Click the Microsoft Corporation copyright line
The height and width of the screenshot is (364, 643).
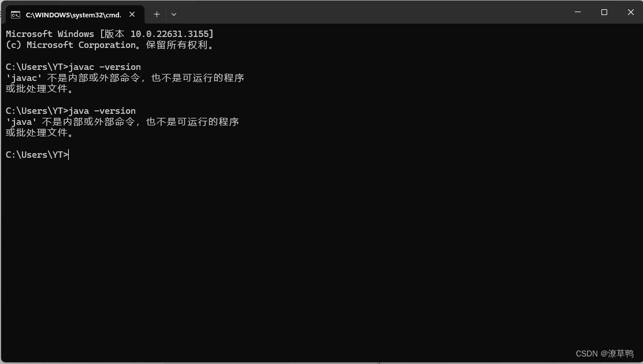pos(110,44)
